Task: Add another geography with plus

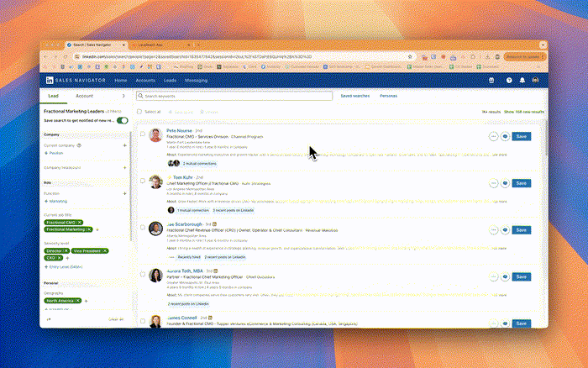Action: tap(86, 301)
